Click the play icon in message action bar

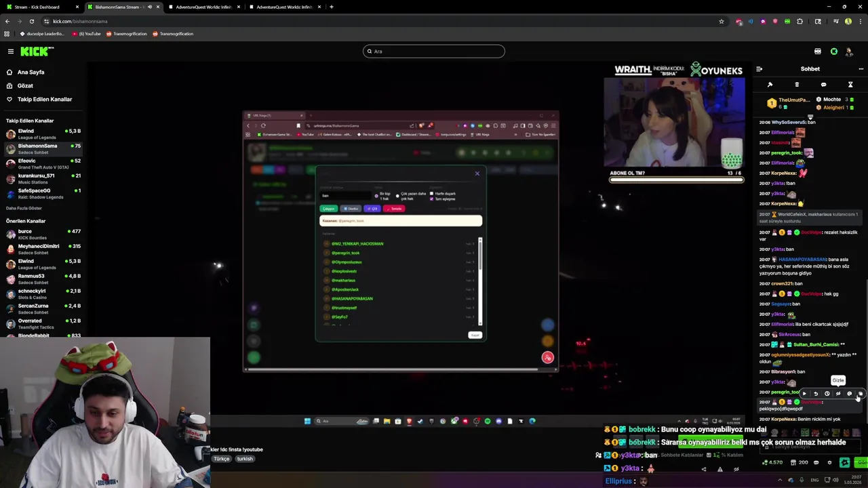coord(804,394)
